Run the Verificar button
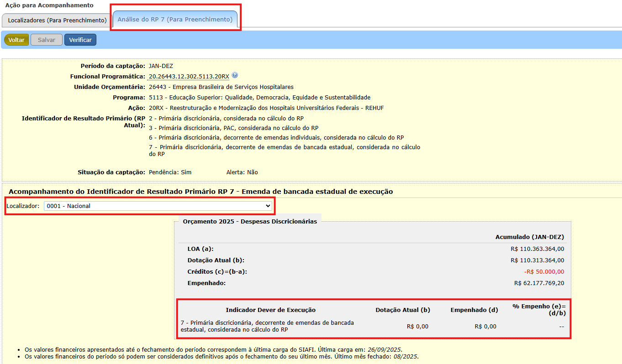 click(80, 40)
